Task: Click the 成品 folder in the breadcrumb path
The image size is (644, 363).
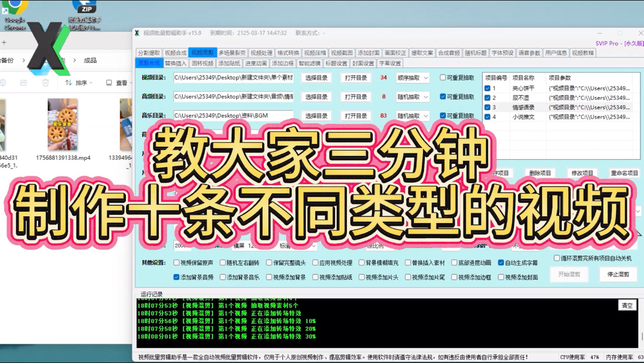Action: 90,60
